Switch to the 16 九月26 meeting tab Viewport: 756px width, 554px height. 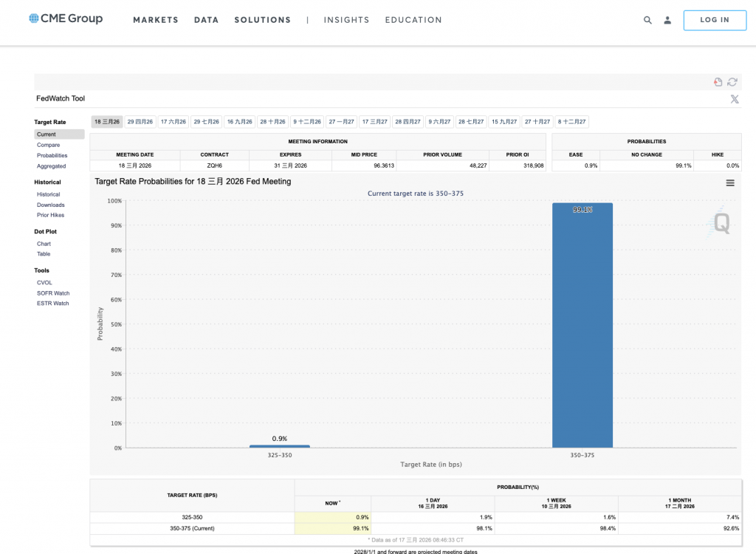240,122
